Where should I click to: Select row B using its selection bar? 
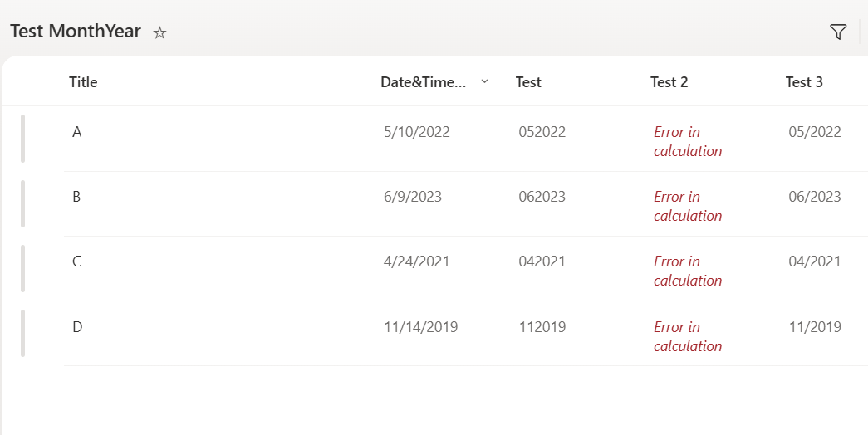point(22,203)
